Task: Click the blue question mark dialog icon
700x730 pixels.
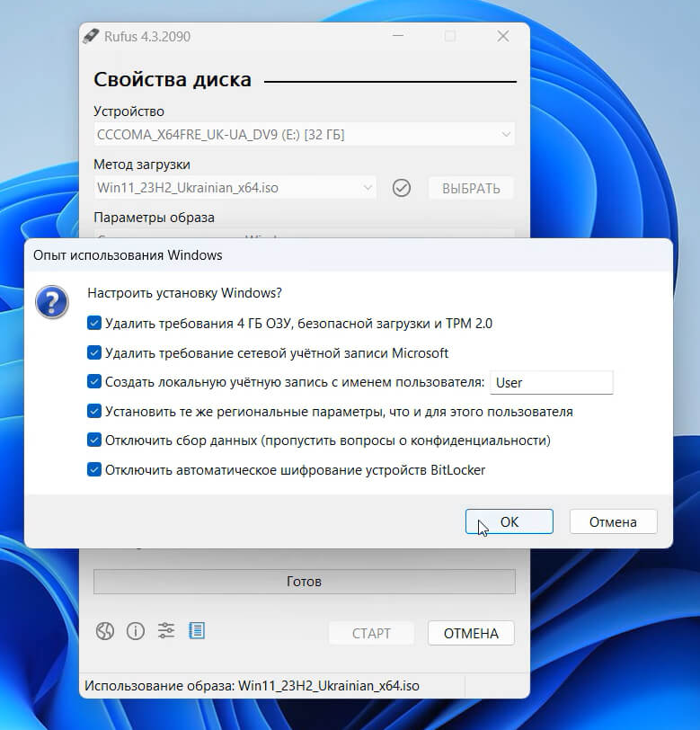Action: 52,302
